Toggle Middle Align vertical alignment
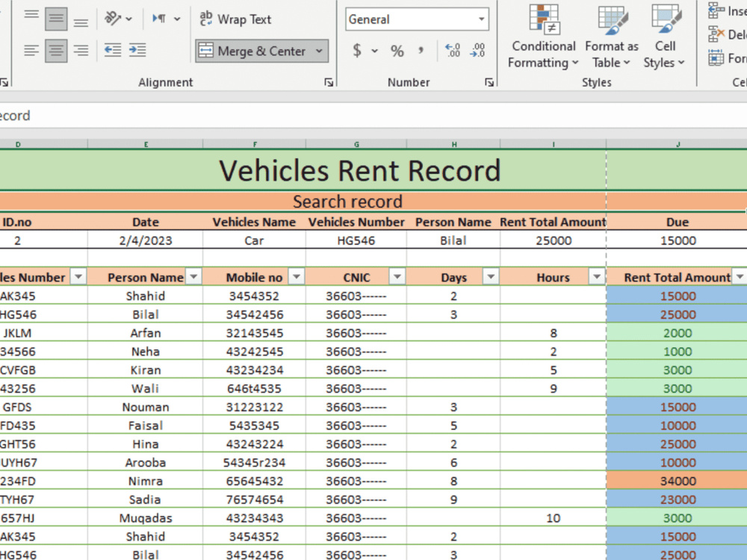The width and height of the screenshot is (747, 560). click(x=56, y=19)
